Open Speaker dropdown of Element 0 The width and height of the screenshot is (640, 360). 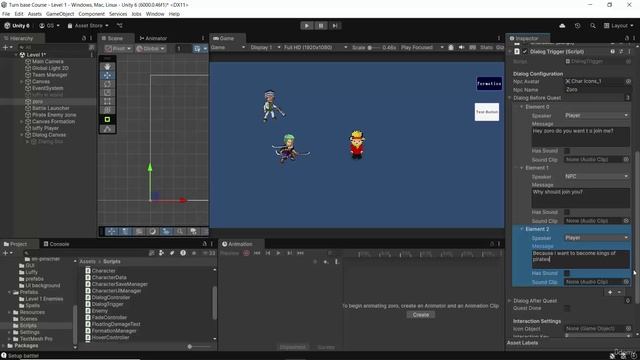pyautogui.click(x=596, y=116)
